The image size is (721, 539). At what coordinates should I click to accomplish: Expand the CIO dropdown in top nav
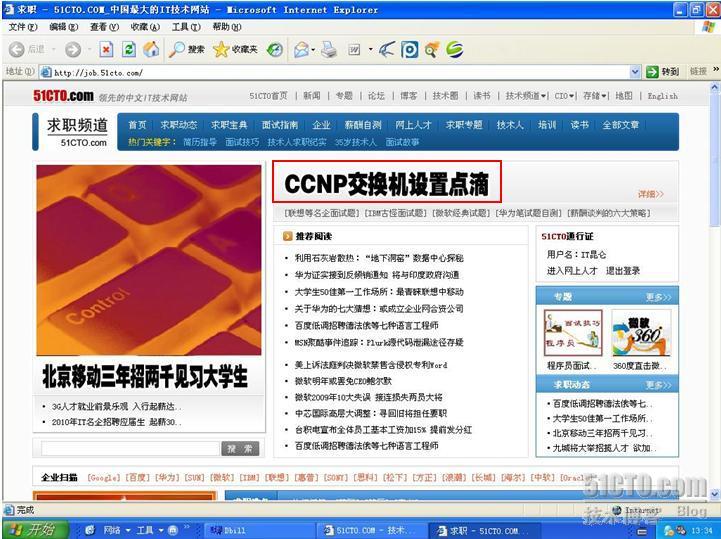click(x=571, y=96)
